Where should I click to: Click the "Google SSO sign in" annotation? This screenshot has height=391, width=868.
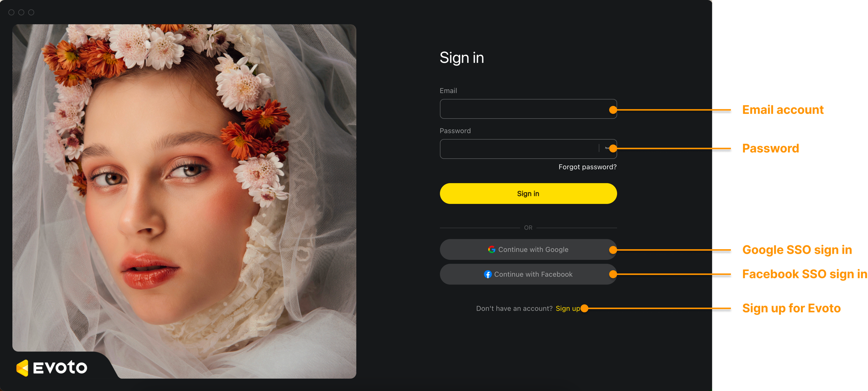tap(797, 250)
